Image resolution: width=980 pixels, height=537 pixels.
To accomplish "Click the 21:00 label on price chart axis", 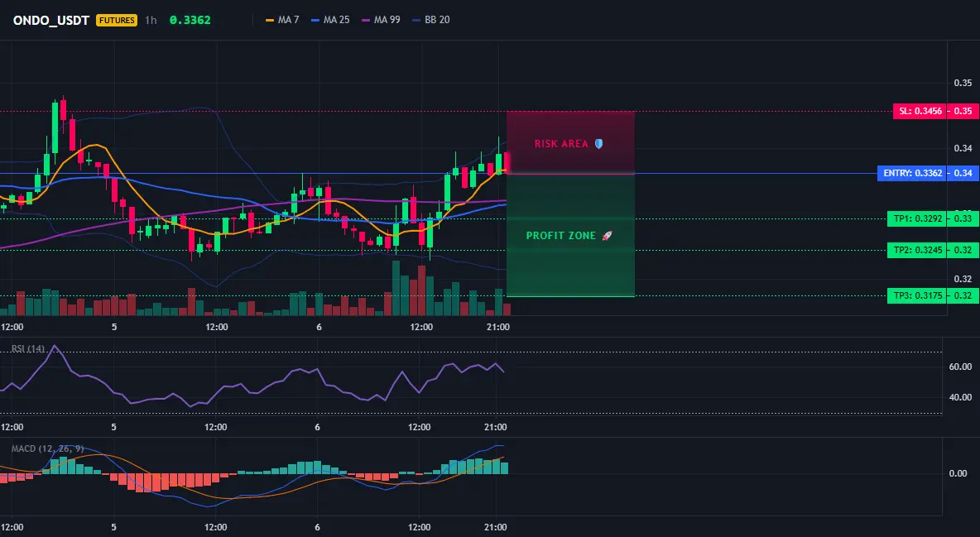I will [497, 327].
